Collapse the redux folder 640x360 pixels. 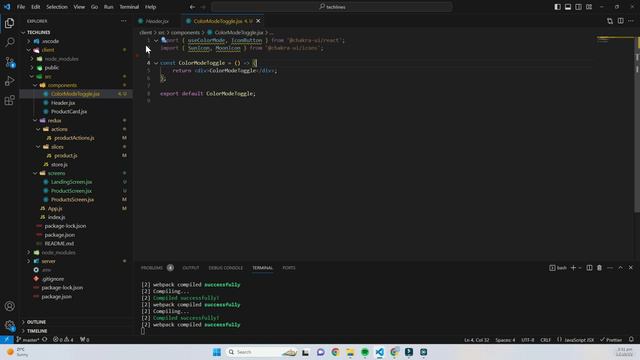(36, 120)
